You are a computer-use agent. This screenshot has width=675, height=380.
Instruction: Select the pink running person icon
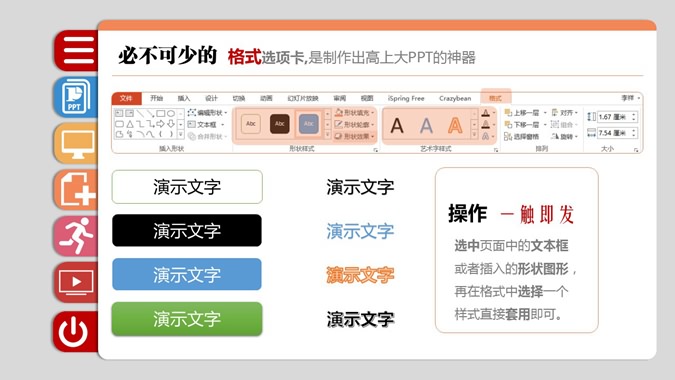(x=77, y=236)
